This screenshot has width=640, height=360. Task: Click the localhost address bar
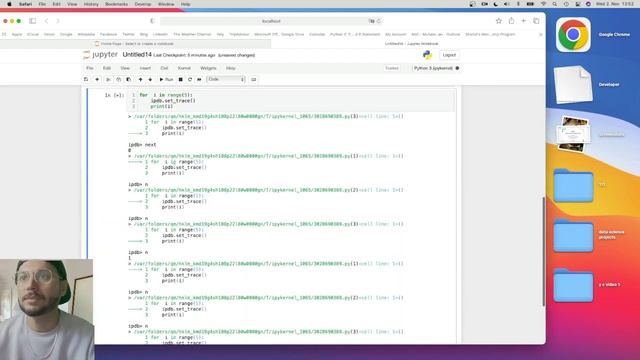pyautogui.click(x=271, y=21)
